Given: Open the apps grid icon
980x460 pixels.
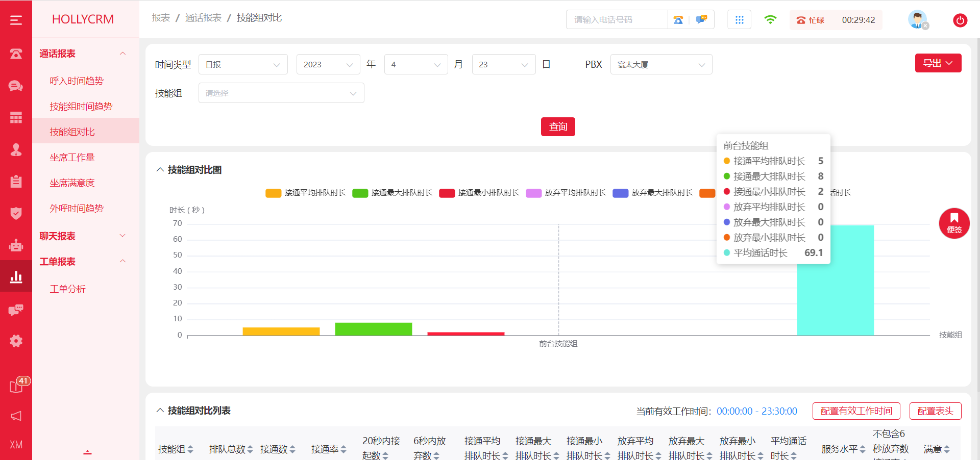Looking at the screenshot, I should [739, 20].
